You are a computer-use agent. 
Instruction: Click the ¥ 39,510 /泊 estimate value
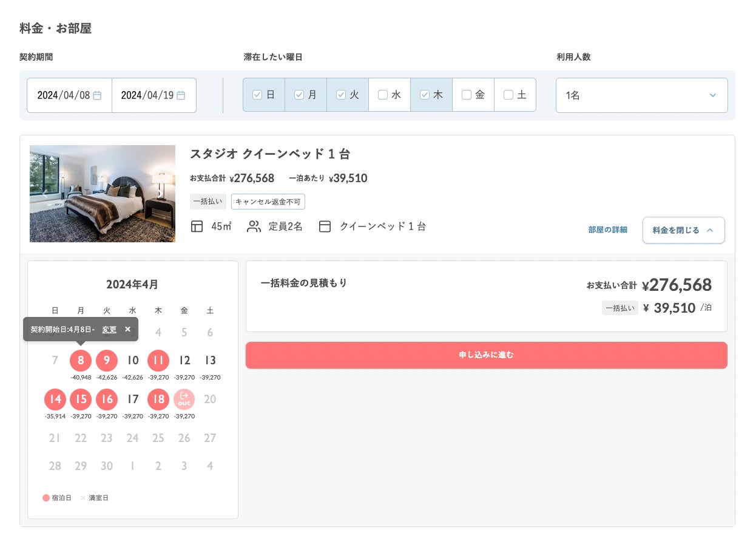pyautogui.click(x=677, y=308)
